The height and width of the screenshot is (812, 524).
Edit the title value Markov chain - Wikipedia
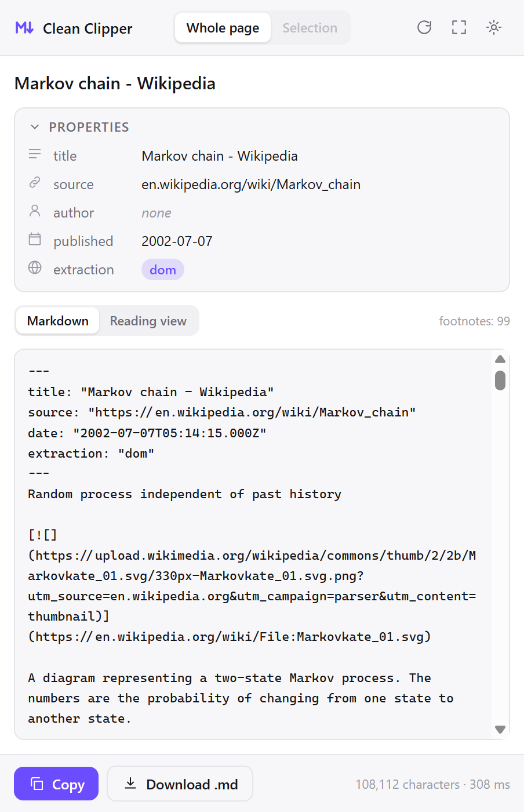click(220, 156)
